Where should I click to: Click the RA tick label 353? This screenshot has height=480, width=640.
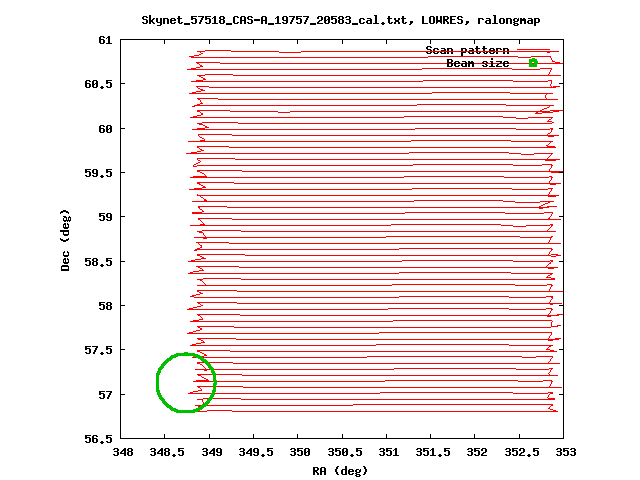coord(566,452)
